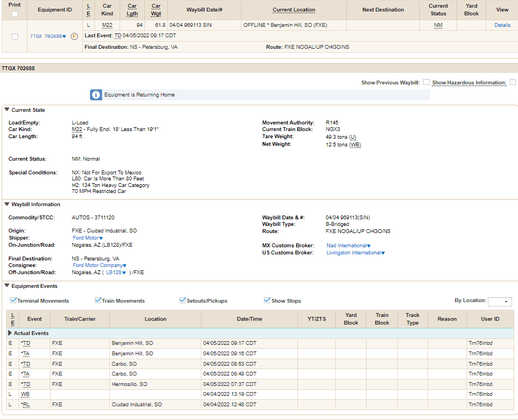Screen dimensions: 518x420
Task: Tick the Print header checkbox
Action: (14, 14)
